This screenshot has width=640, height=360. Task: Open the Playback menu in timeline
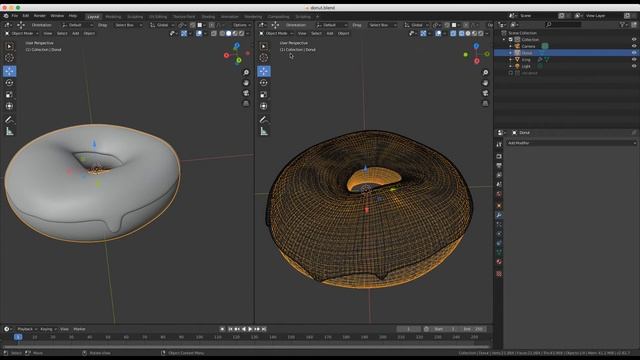tap(27, 329)
